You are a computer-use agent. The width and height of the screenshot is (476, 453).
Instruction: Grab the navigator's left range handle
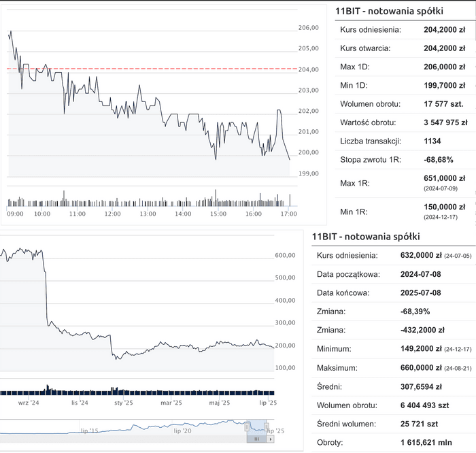pyautogui.click(x=247, y=428)
